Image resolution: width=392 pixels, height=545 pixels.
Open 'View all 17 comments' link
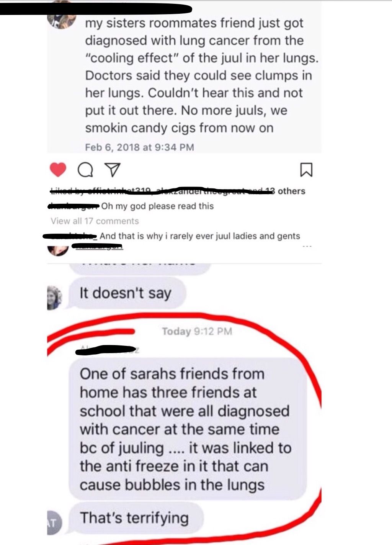click(x=95, y=221)
